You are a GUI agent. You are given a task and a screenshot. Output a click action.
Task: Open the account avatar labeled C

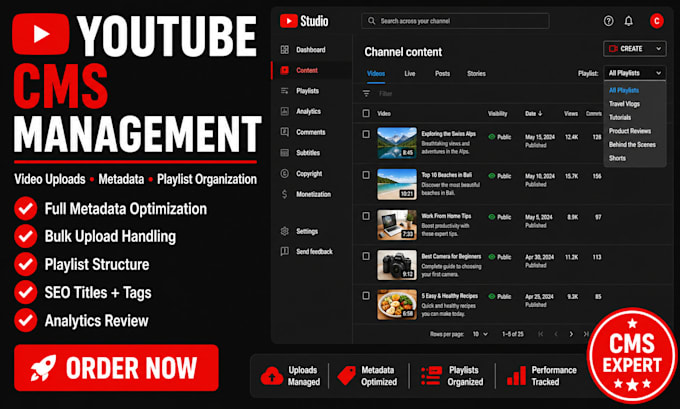click(x=657, y=21)
